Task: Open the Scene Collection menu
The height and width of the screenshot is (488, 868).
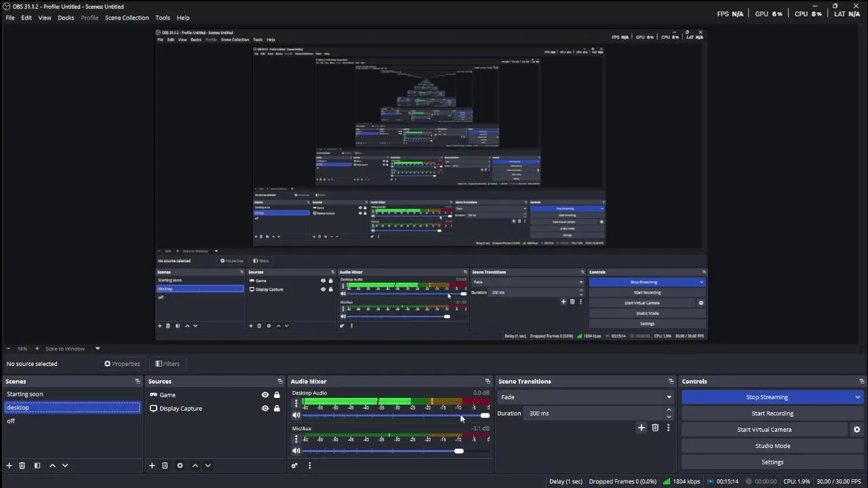Action: click(x=127, y=18)
